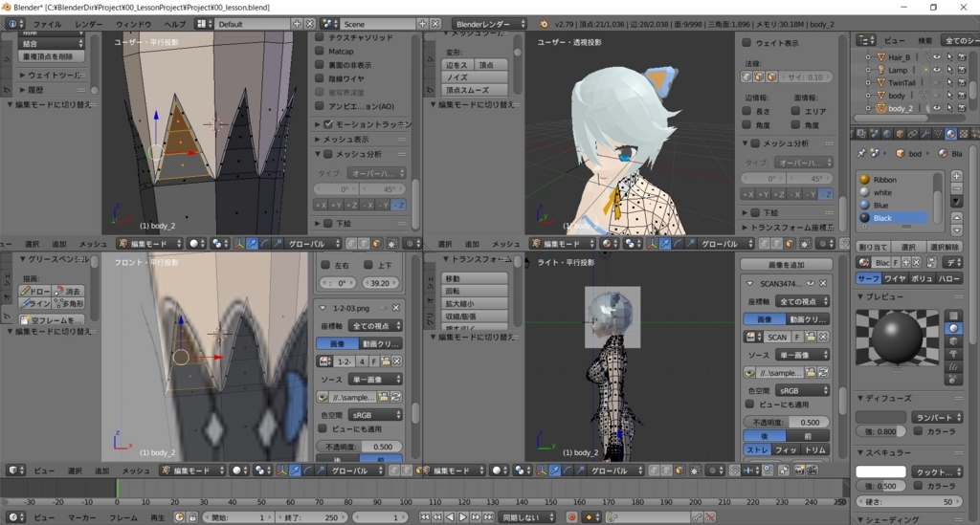Enable the ウェイト表示 checkbox
The width and height of the screenshot is (980, 525).
(x=746, y=43)
